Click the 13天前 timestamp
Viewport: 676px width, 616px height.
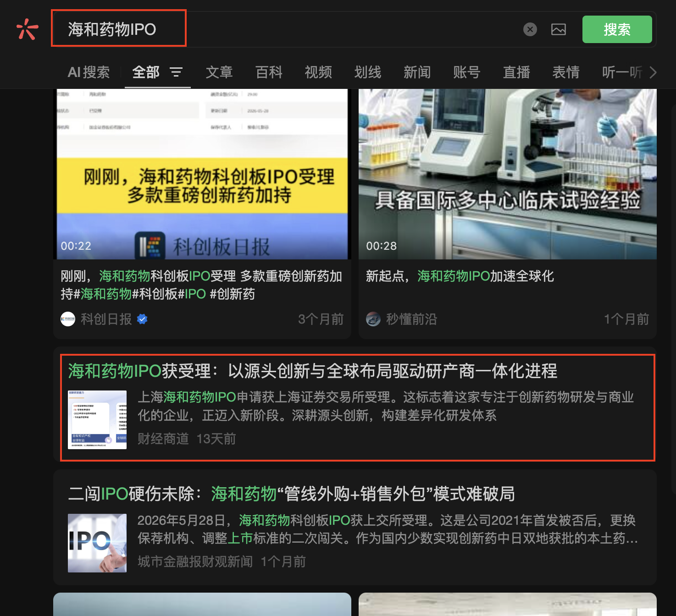(216, 439)
